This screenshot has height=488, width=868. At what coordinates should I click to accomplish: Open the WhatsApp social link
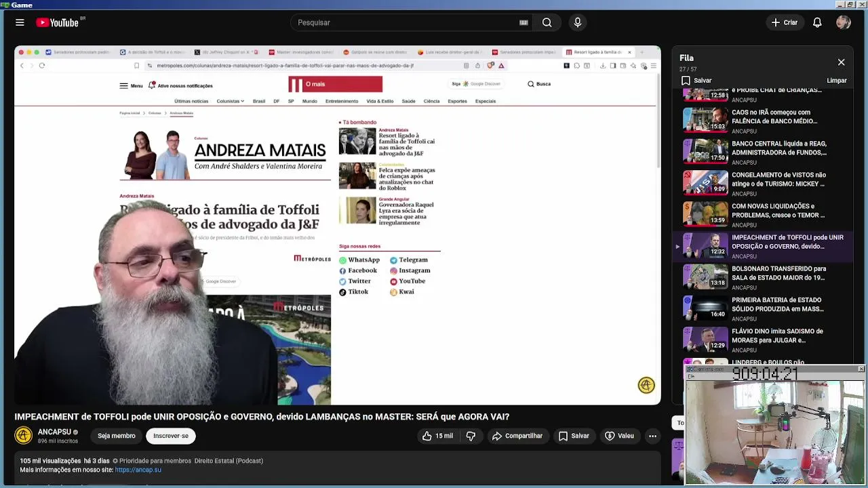(359, 260)
